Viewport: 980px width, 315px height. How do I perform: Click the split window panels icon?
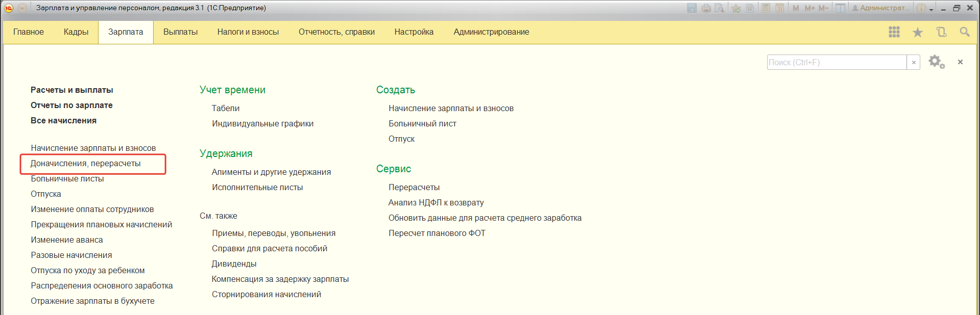click(840, 8)
